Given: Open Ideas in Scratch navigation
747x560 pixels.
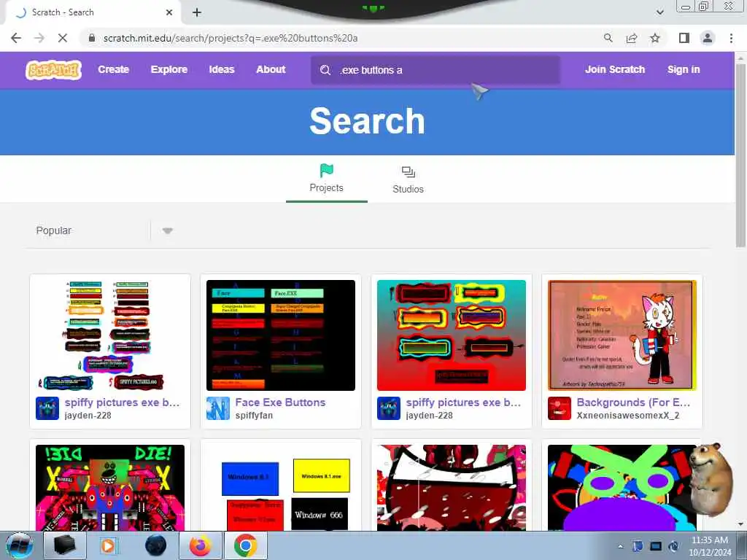Looking at the screenshot, I should point(222,69).
